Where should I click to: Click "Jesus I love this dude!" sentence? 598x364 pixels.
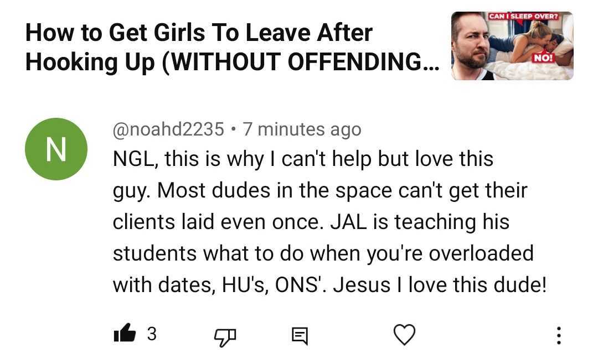click(440, 285)
